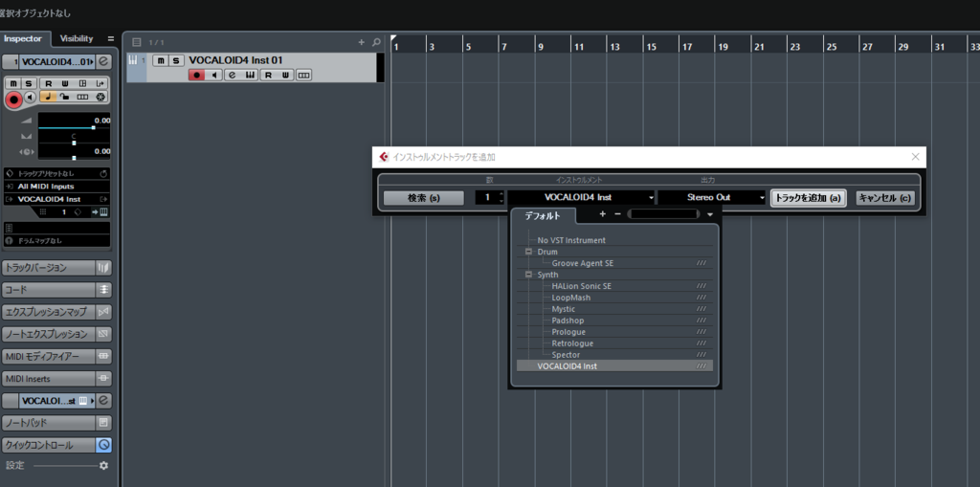The height and width of the screenshot is (487, 980).
Task: Toggle Inspector read automation 'R' button
Action: (48, 83)
